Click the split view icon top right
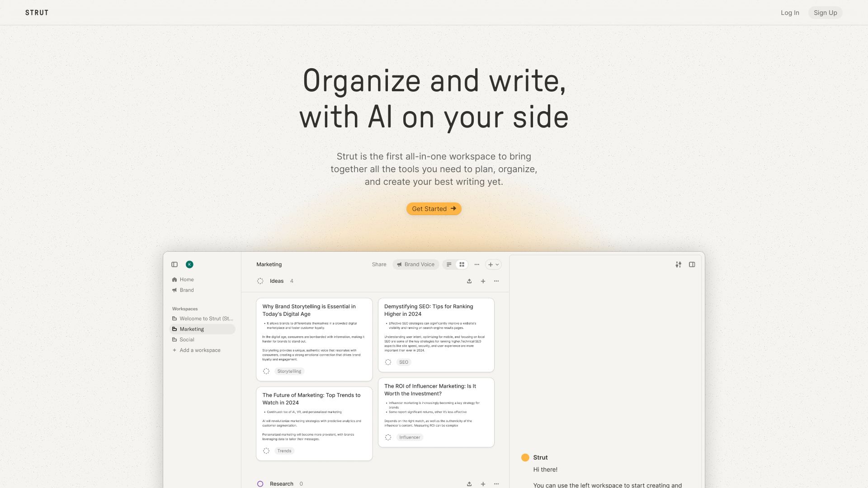Viewport: 868px width, 488px height. (692, 264)
